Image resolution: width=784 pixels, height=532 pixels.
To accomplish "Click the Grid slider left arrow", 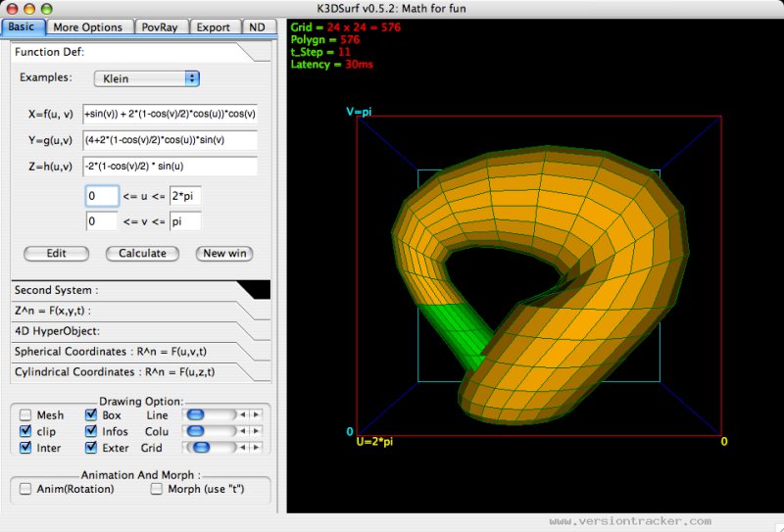I will click(242, 448).
